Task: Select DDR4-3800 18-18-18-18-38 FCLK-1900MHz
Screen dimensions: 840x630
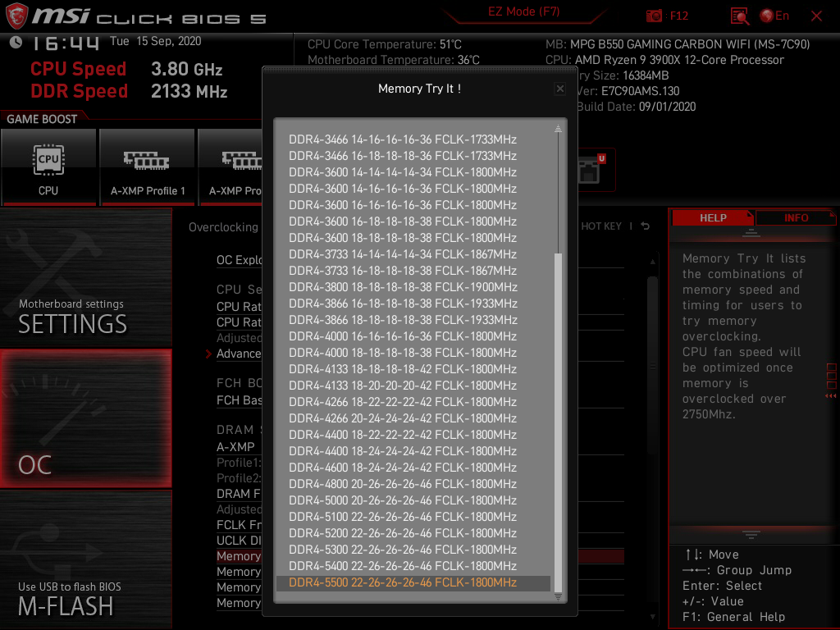Action: (403, 287)
